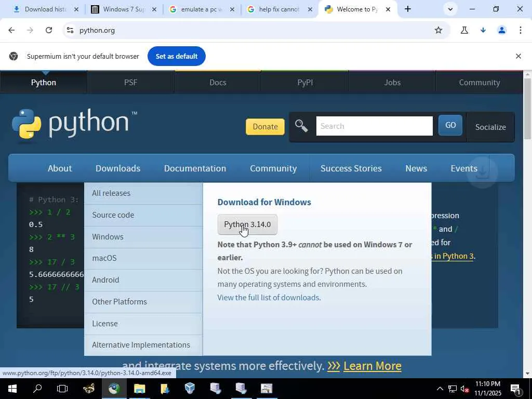This screenshot has width=532, height=399.
Task: Close the Welcome to Python tab
Action: tap(388, 9)
